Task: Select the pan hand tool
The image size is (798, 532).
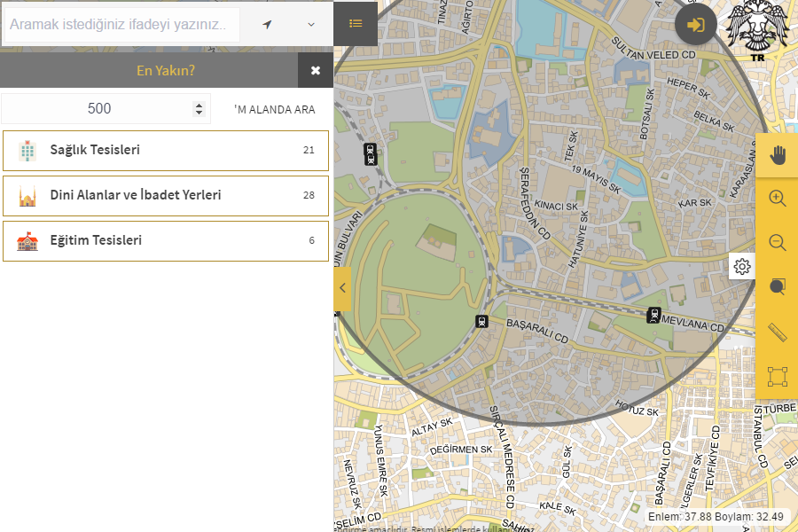Action: [777, 156]
